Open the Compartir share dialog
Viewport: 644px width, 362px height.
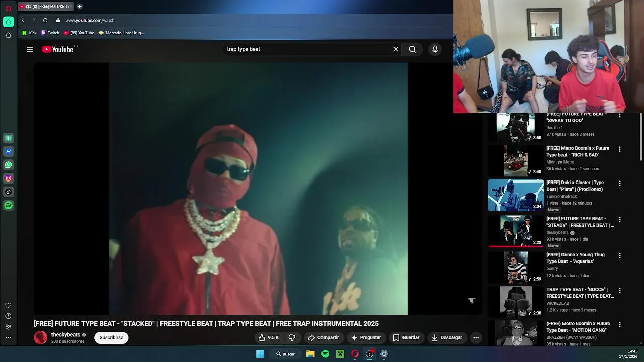[324, 338]
